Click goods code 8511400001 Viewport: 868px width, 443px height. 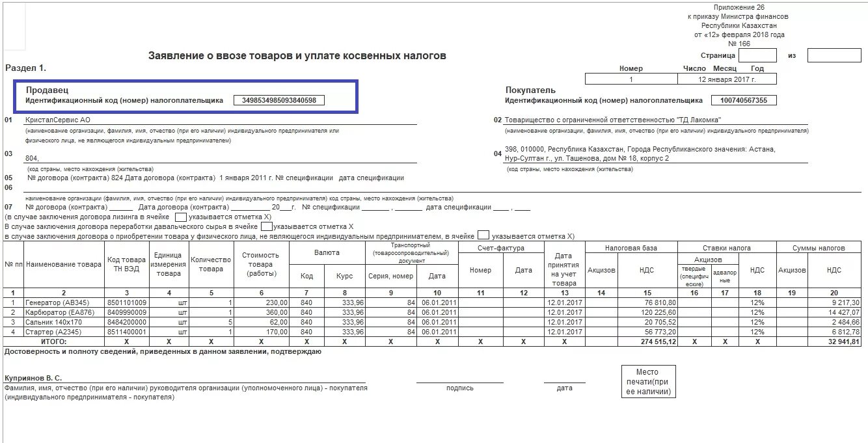point(127,332)
